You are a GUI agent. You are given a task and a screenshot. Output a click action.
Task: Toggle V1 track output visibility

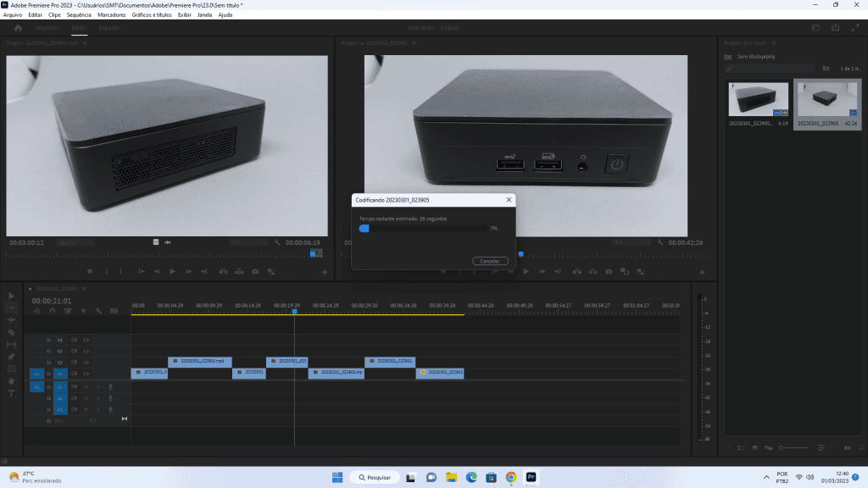click(x=86, y=374)
